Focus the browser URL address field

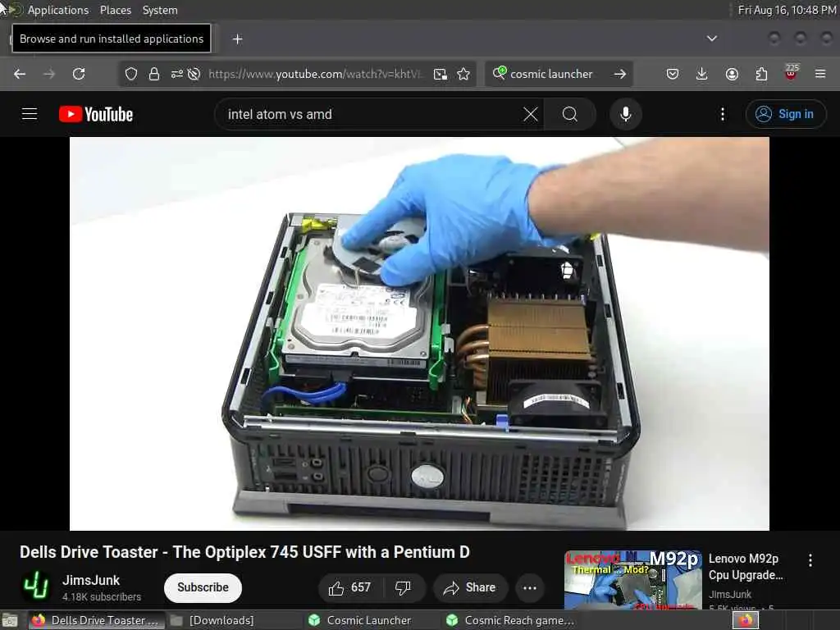coord(316,74)
